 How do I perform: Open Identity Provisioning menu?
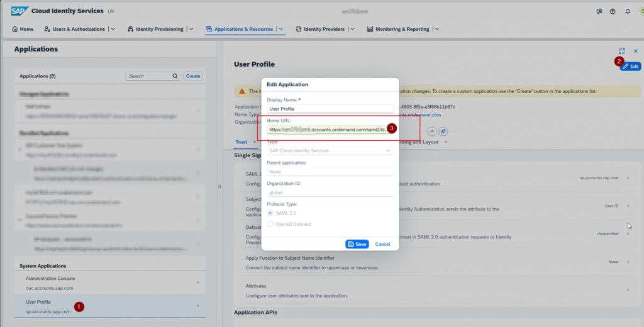pyautogui.click(x=155, y=29)
